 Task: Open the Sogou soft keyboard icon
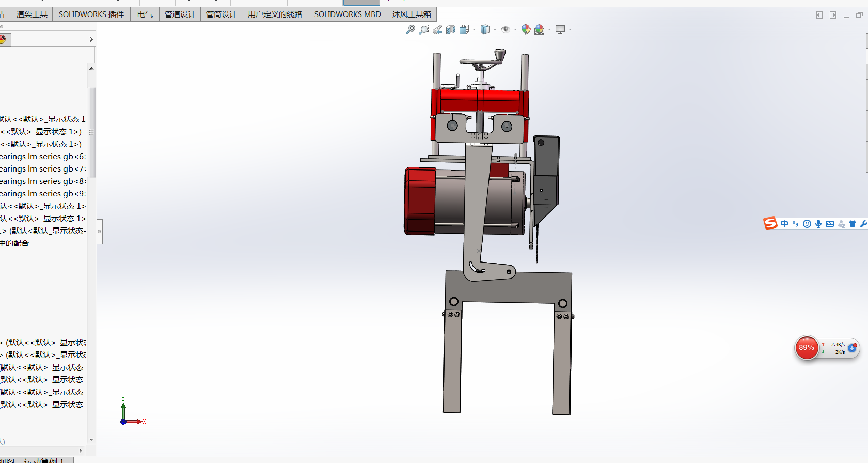(x=830, y=224)
